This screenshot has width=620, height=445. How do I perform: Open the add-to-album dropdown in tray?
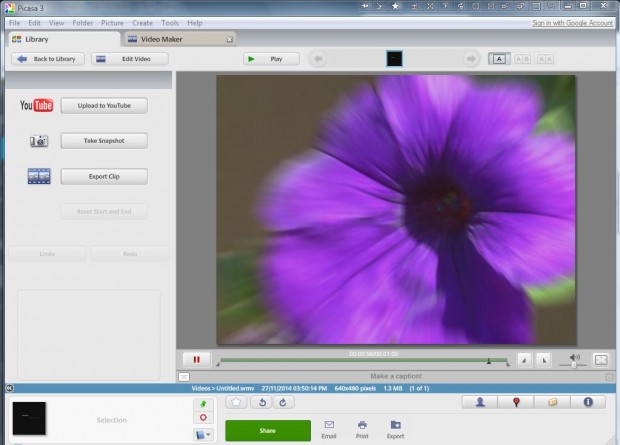[203, 434]
